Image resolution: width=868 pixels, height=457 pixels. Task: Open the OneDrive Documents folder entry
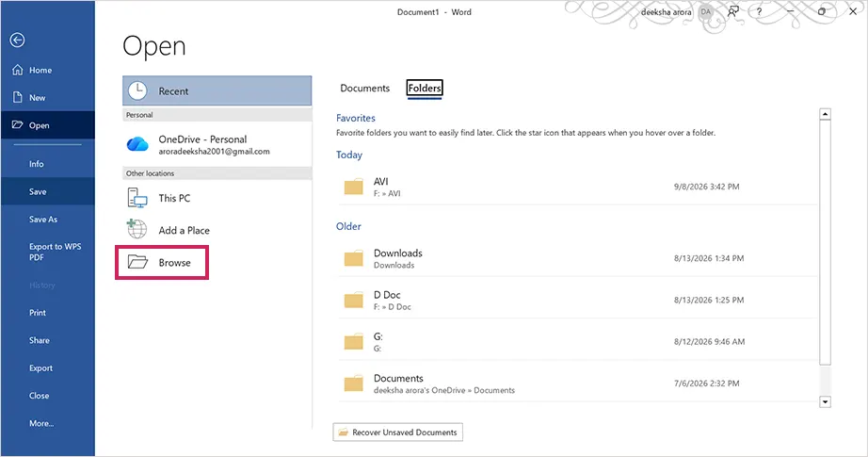(577, 384)
